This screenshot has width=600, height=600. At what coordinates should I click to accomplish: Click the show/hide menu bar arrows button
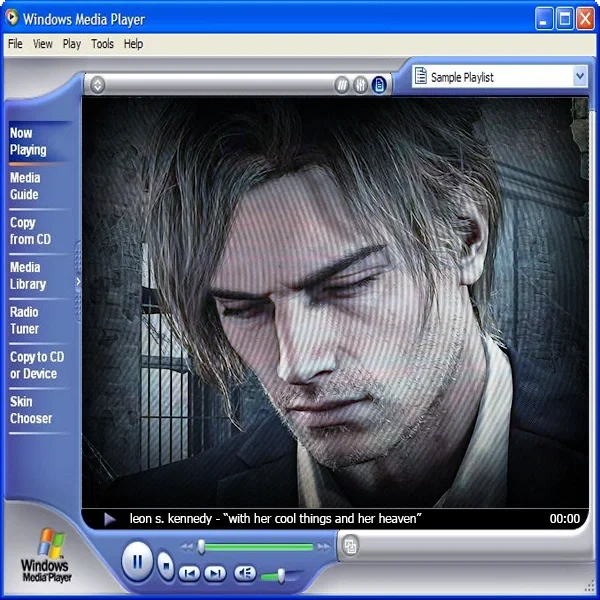(x=98, y=85)
